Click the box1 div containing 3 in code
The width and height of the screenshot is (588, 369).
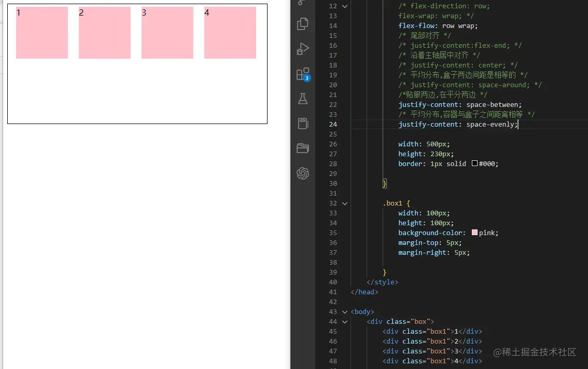pyautogui.click(x=432, y=351)
